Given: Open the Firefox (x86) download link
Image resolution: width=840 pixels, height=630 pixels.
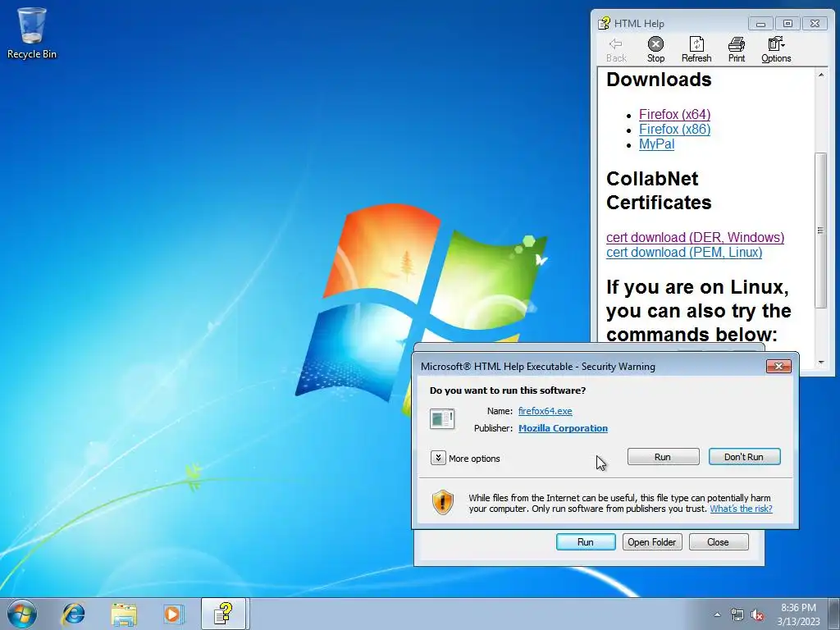Looking at the screenshot, I should 674,129.
